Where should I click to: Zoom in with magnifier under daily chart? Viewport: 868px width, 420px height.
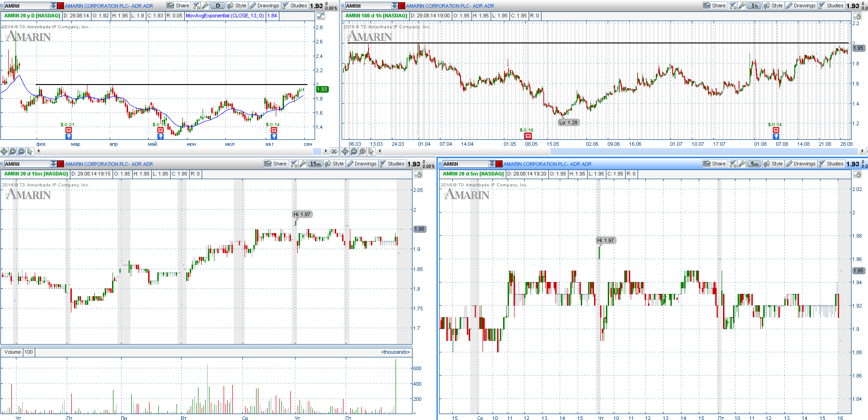coord(13,151)
